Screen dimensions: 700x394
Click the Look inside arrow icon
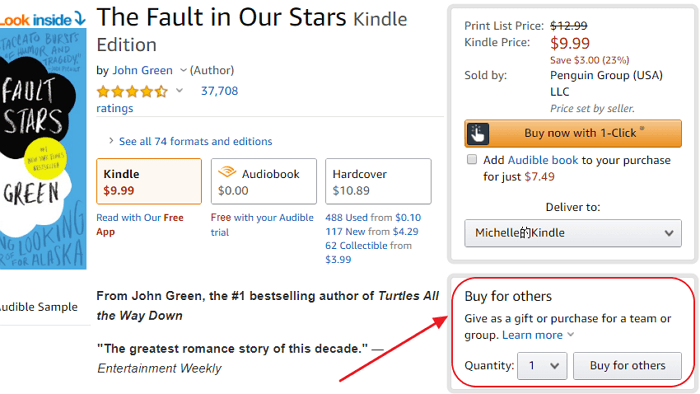pyautogui.click(x=79, y=18)
